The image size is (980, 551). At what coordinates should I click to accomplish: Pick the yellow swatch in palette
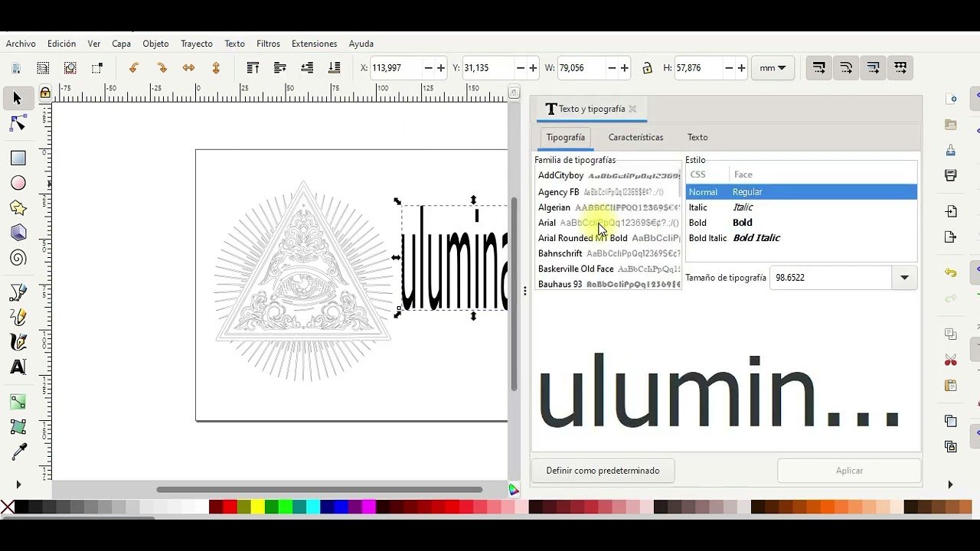258,507
